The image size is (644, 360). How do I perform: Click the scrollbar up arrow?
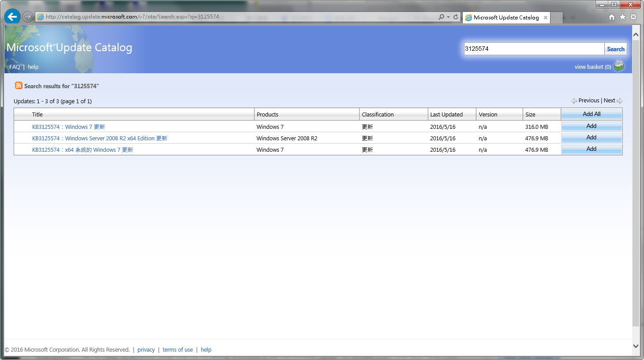[636, 34]
